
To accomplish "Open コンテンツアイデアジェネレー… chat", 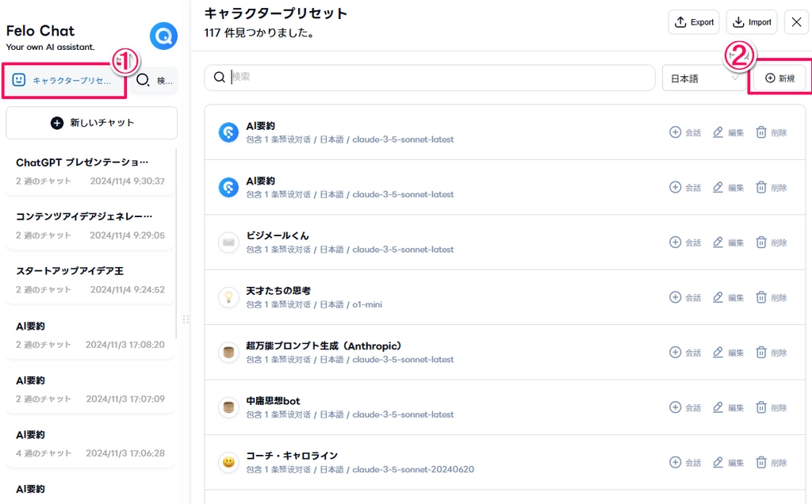I will coord(90,226).
